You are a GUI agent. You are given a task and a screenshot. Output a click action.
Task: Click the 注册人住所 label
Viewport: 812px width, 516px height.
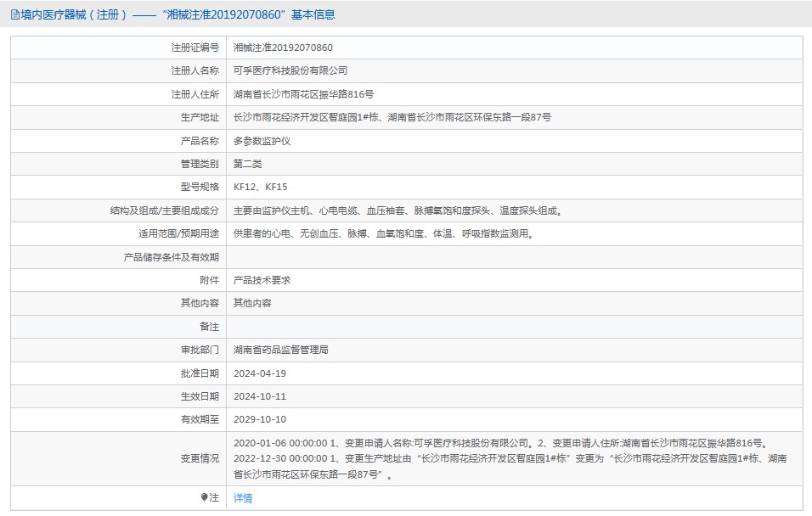[195, 94]
